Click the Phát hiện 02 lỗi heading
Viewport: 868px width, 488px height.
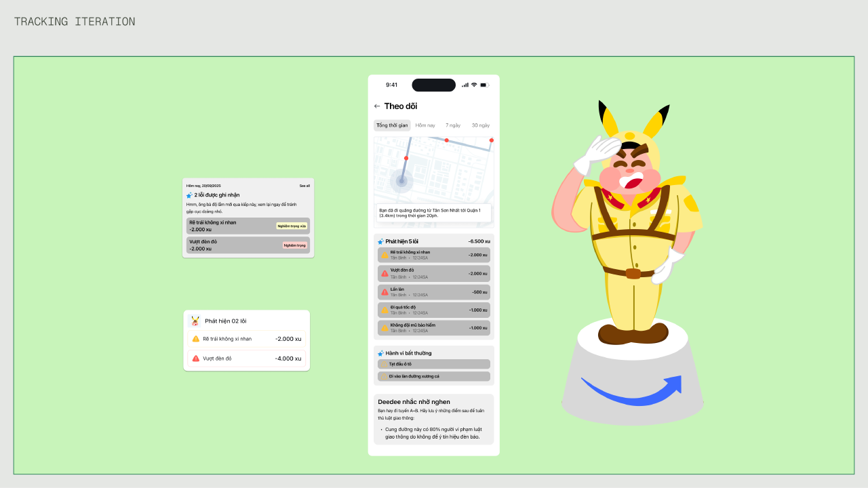tap(226, 321)
